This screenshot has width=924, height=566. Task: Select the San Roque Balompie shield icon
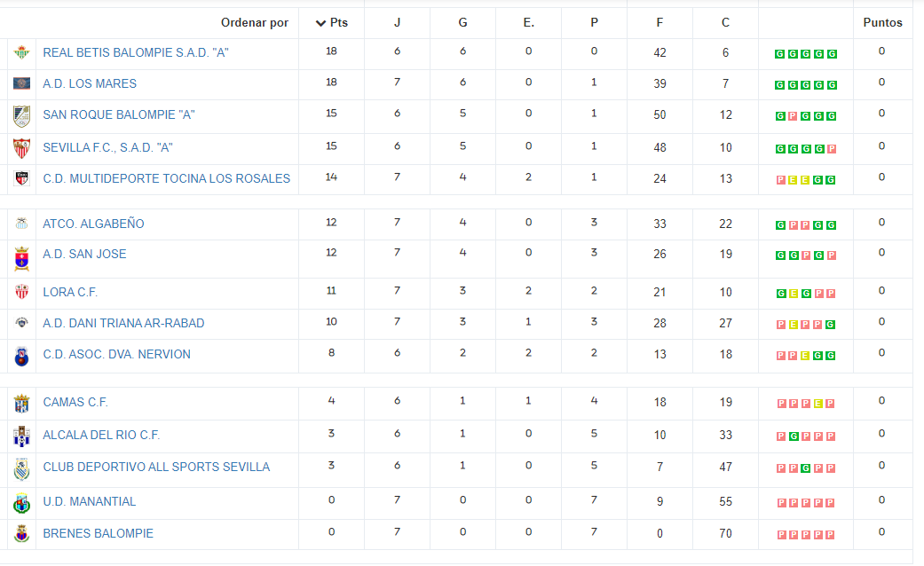[22, 116]
